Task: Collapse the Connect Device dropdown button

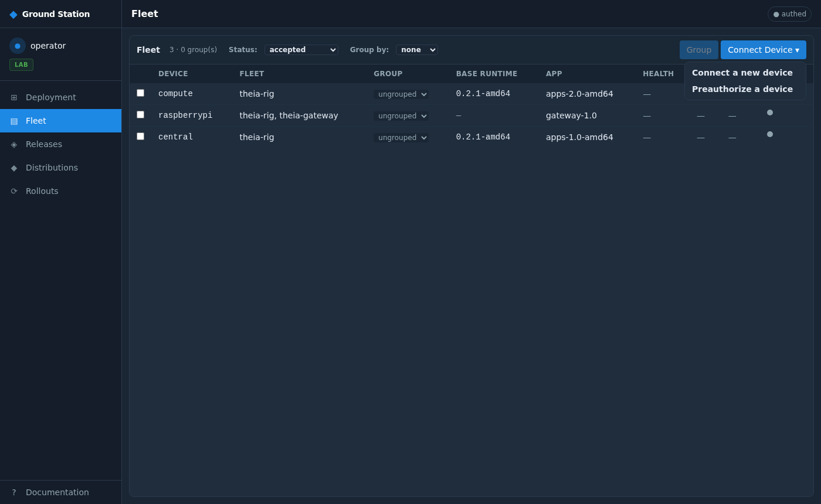Action: [764, 50]
